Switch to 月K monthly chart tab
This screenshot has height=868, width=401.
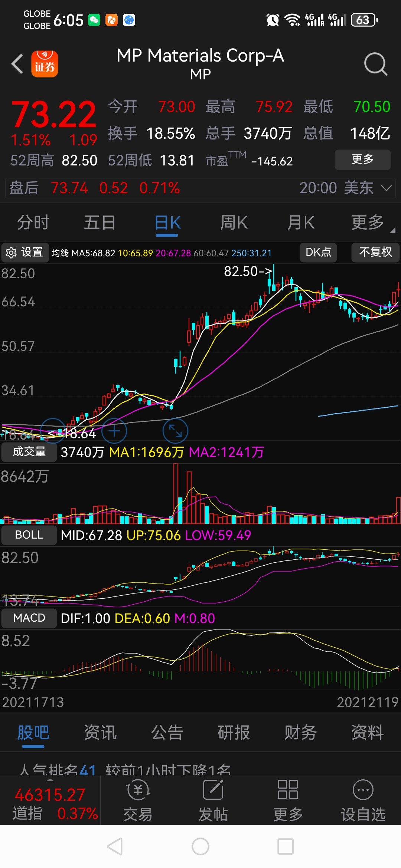[301, 223]
